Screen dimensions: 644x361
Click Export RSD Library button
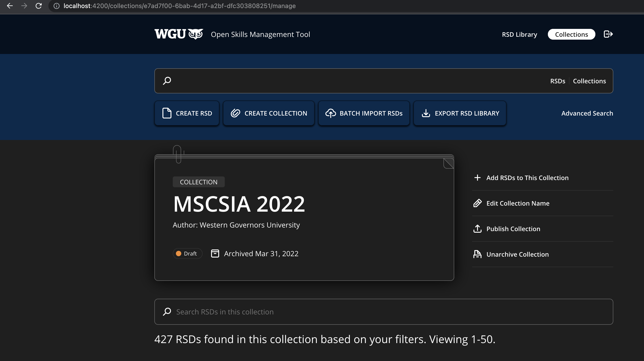pyautogui.click(x=460, y=113)
